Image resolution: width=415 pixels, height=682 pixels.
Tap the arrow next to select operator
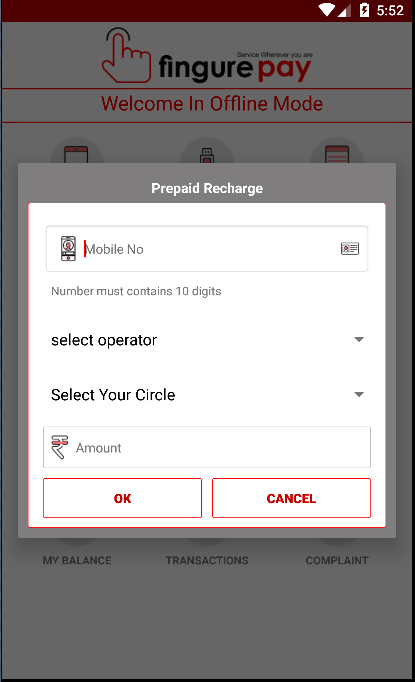point(359,339)
